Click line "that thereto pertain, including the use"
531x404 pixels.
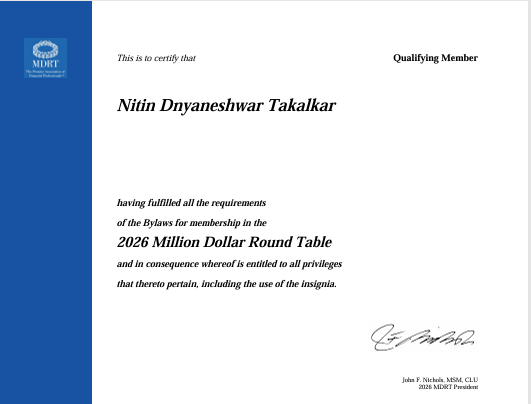pyautogui.click(x=227, y=284)
